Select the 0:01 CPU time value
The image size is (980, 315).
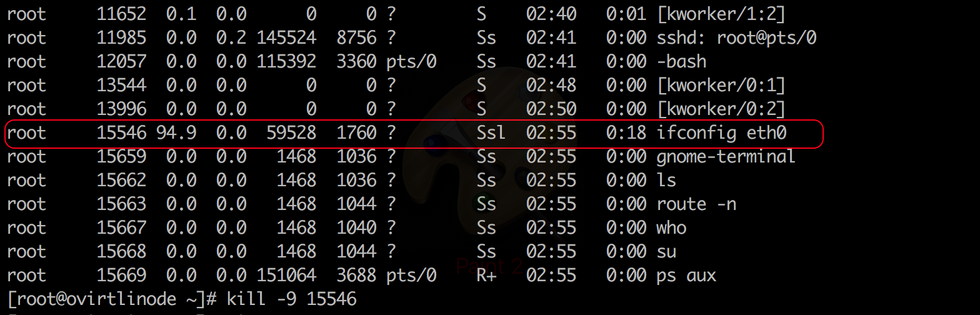tap(626, 14)
